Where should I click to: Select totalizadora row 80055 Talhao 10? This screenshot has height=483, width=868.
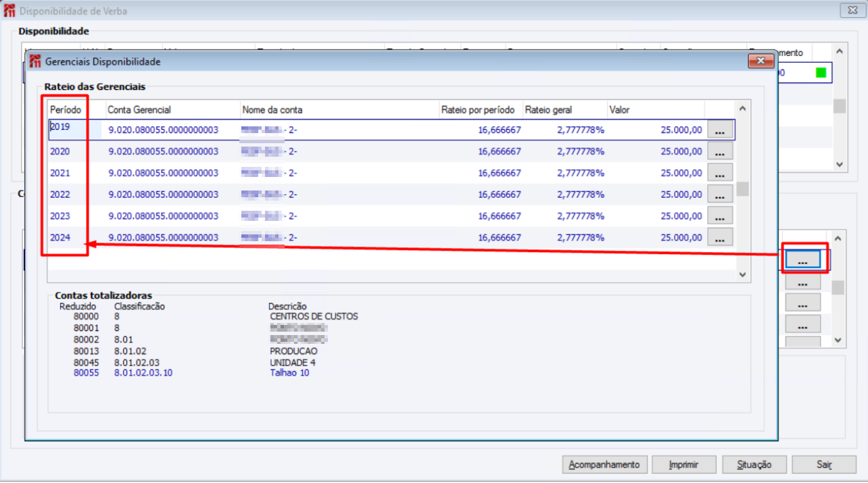point(191,372)
